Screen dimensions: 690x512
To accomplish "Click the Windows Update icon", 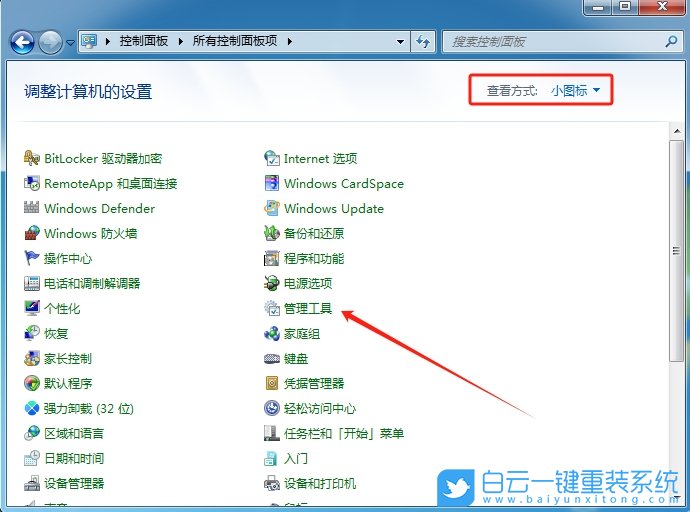I will coord(272,208).
